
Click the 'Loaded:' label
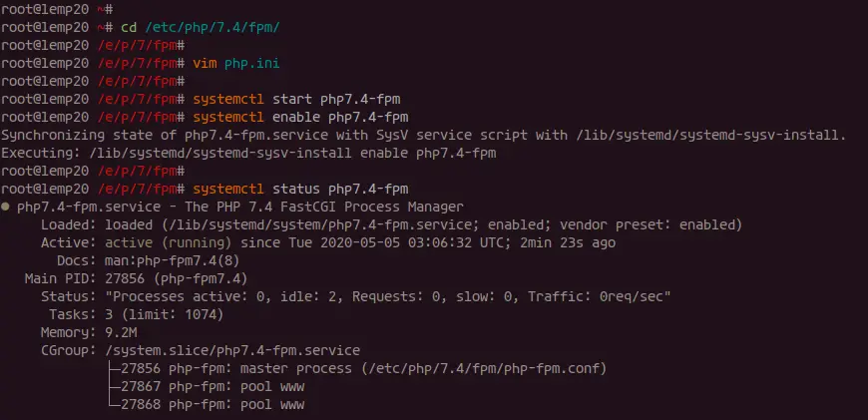68,224
